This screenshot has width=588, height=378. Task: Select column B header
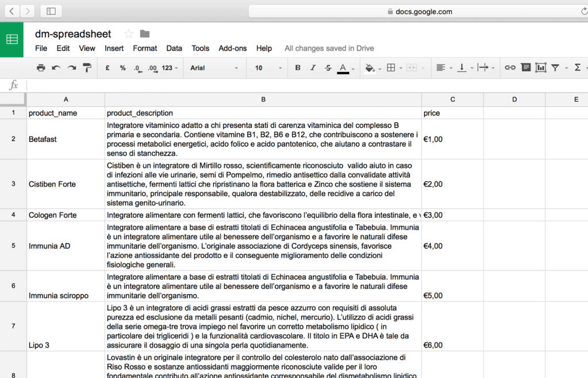[263, 99]
